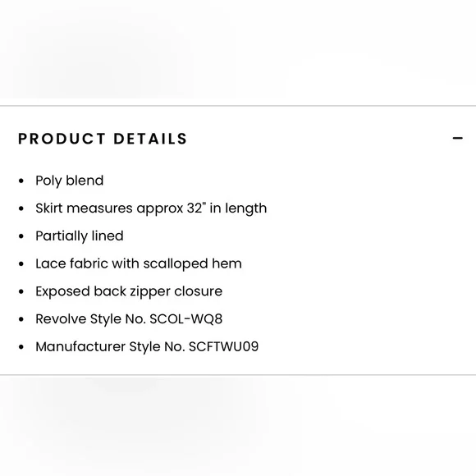Viewport: 476px width, 476px height.
Task: Collapse Product Details with the minus icon
Action: (457, 139)
